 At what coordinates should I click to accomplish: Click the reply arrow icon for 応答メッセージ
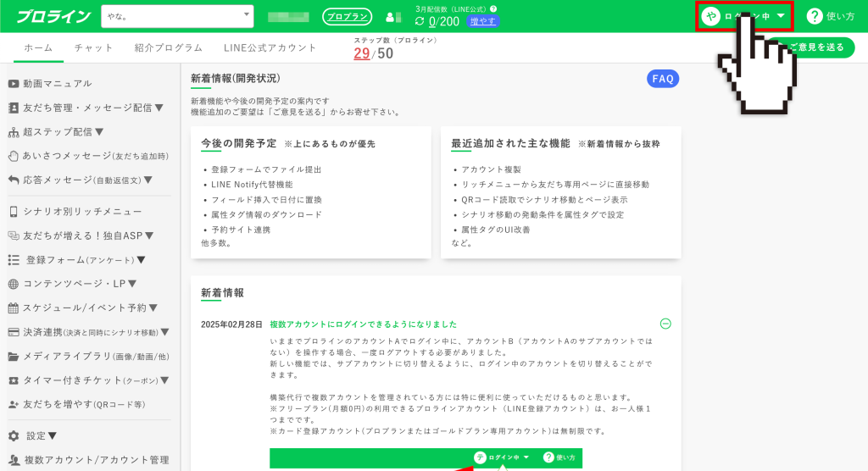[14, 180]
